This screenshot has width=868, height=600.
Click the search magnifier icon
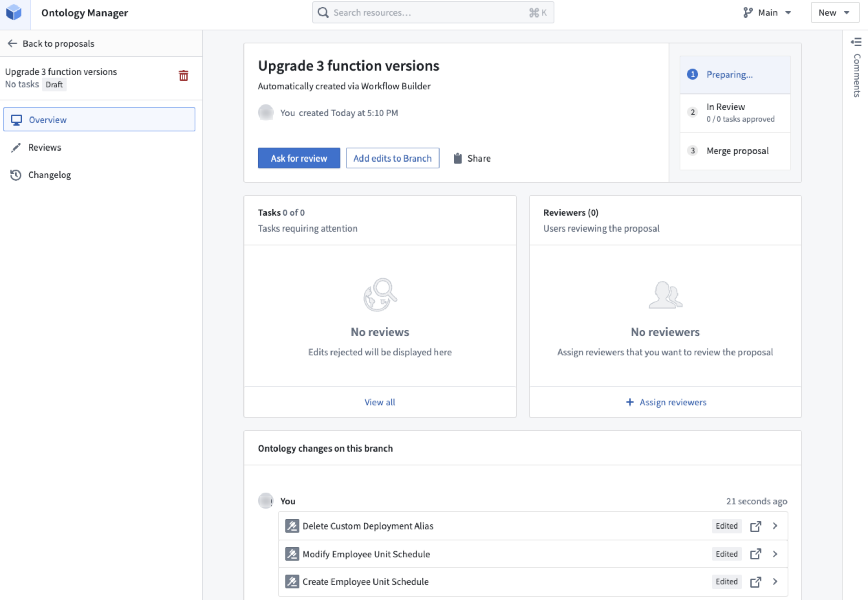323,12
